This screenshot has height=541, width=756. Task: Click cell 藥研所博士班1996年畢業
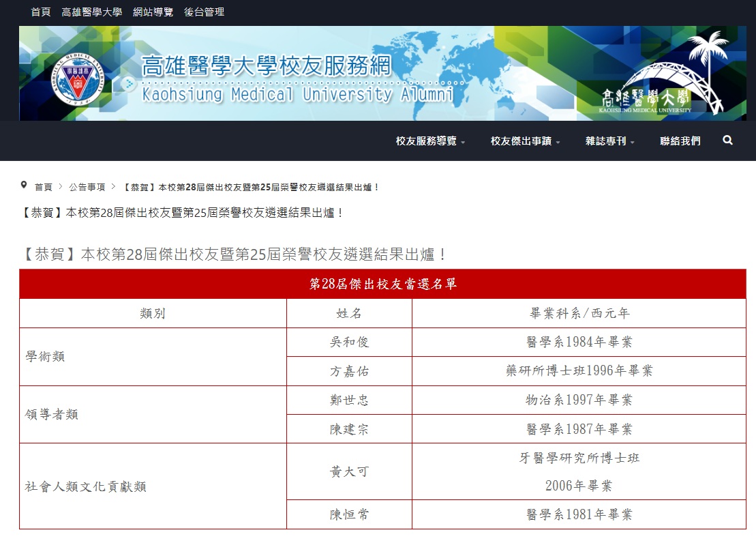(579, 371)
